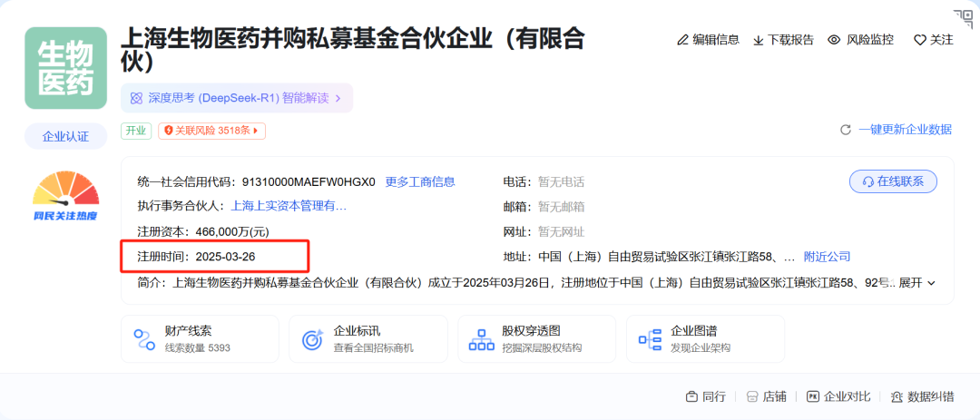Open 股权穿透图 card title

(531, 331)
